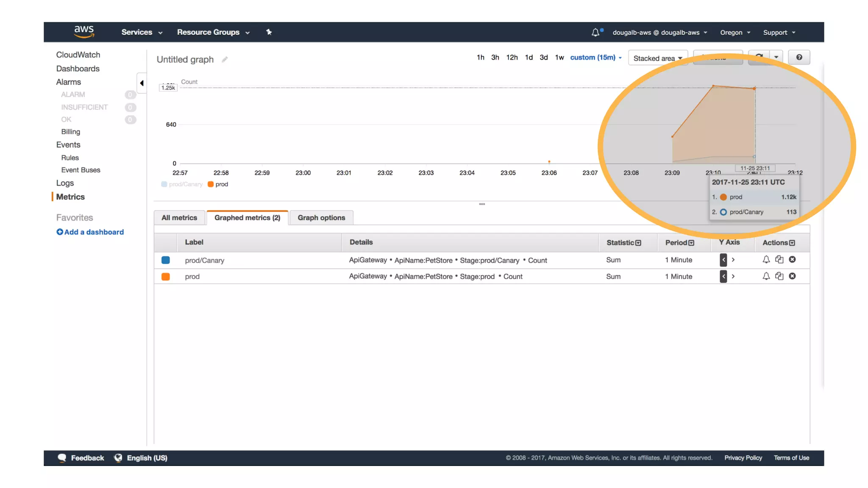Create alarm for prod/Canary metric bell icon
Screen dimensions: 868x488
point(766,260)
